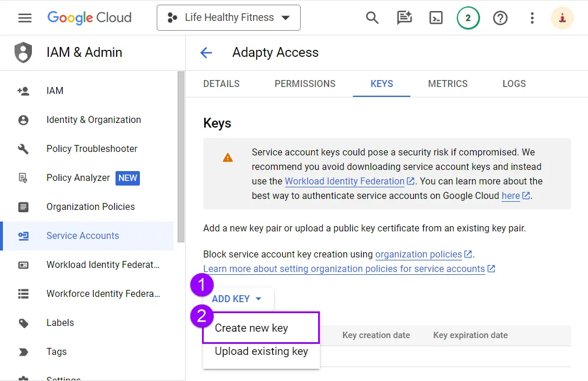Open the Life Healthy Fitness project selector

click(x=228, y=18)
